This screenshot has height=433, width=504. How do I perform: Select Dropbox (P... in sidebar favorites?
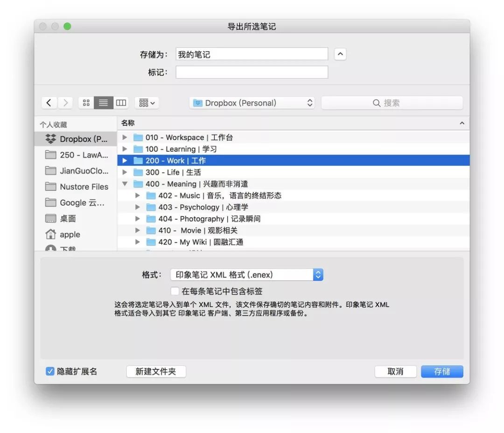[76, 139]
